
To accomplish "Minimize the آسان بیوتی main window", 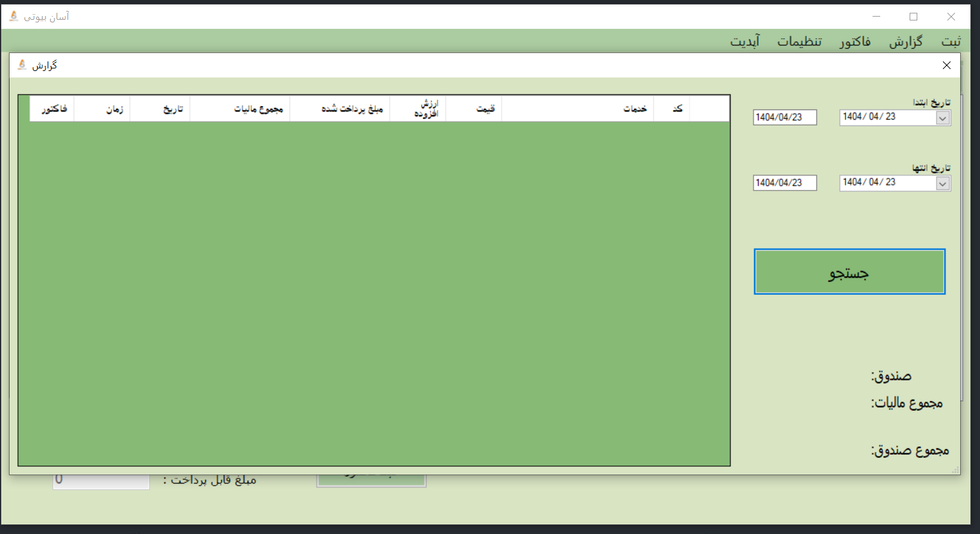I will click(x=876, y=17).
